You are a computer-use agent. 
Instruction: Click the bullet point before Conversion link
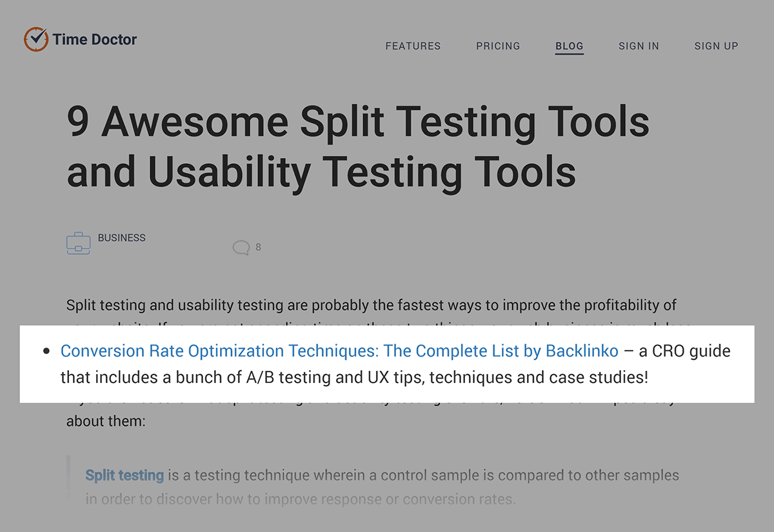pyautogui.click(x=46, y=352)
